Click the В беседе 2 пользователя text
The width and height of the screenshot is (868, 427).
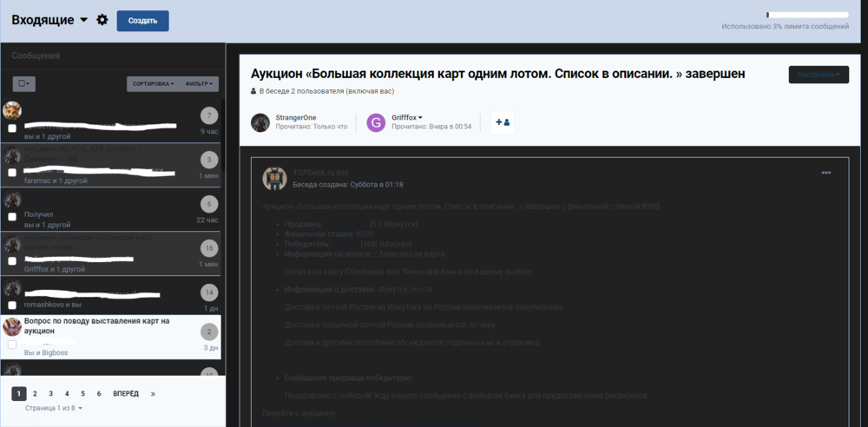(326, 91)
